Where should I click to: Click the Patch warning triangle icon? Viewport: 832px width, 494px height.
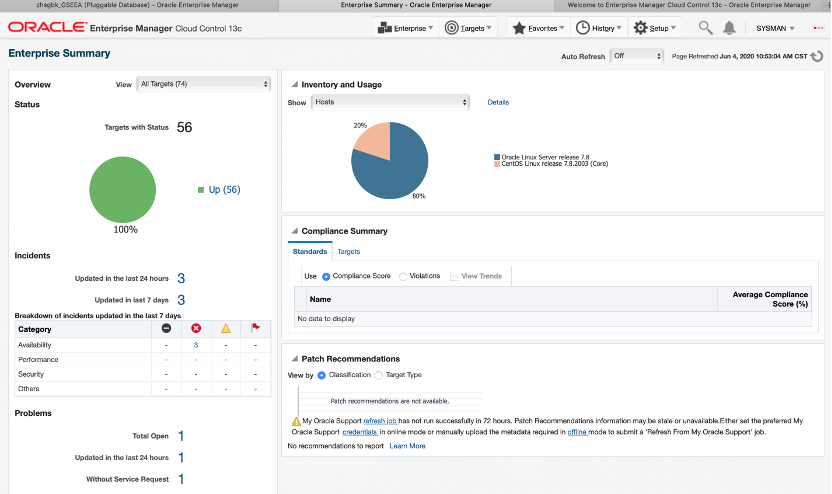296,421
